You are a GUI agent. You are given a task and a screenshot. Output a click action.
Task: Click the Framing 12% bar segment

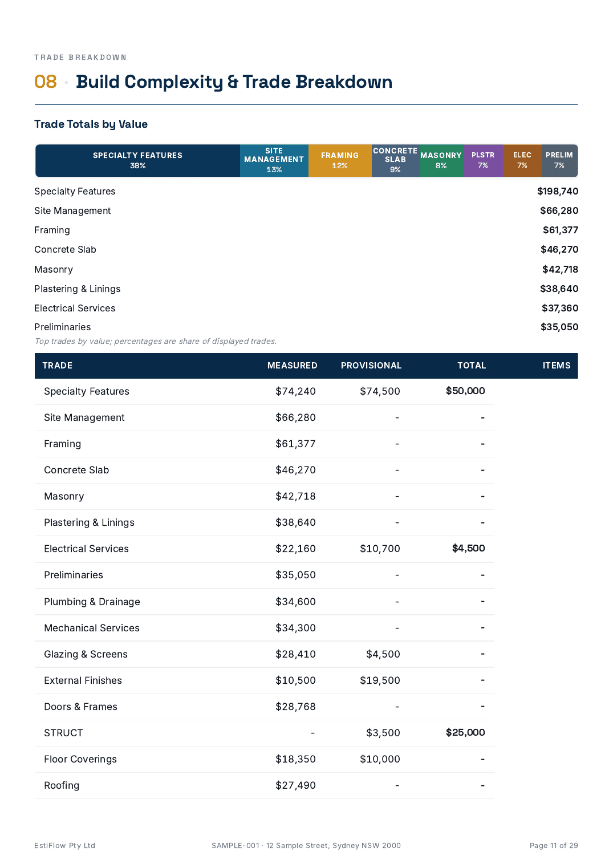[340, 160]
